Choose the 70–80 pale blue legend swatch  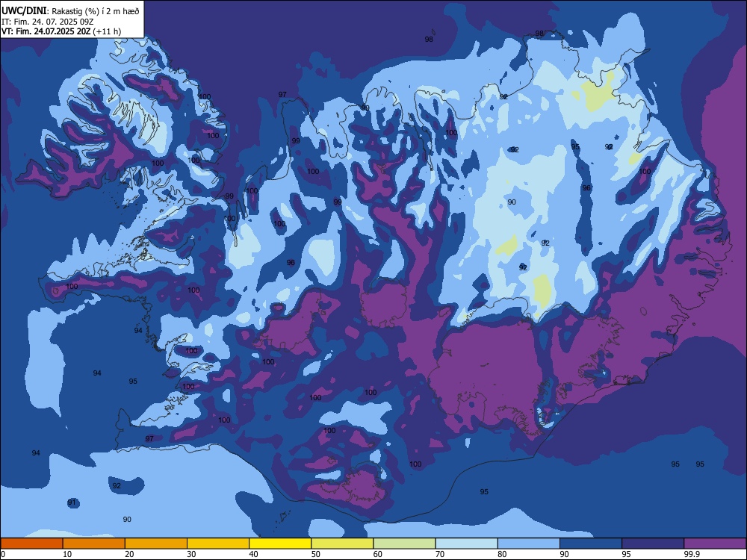466,544
